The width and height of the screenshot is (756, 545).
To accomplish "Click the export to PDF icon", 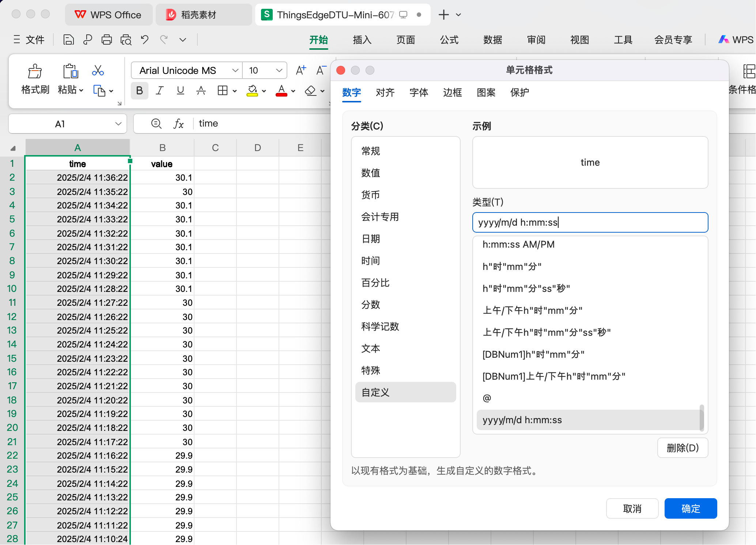I will (87, 40).
